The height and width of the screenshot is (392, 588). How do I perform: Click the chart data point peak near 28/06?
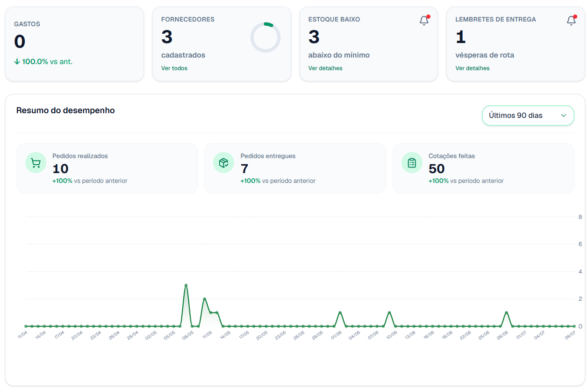click(507, 312)
